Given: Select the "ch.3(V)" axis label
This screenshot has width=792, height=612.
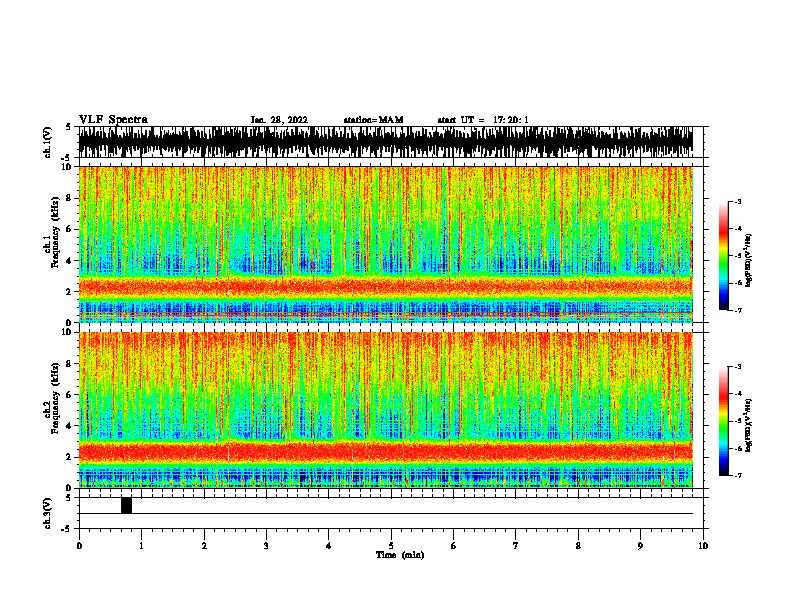Looking at the screenshot, I should coord(48,513).
